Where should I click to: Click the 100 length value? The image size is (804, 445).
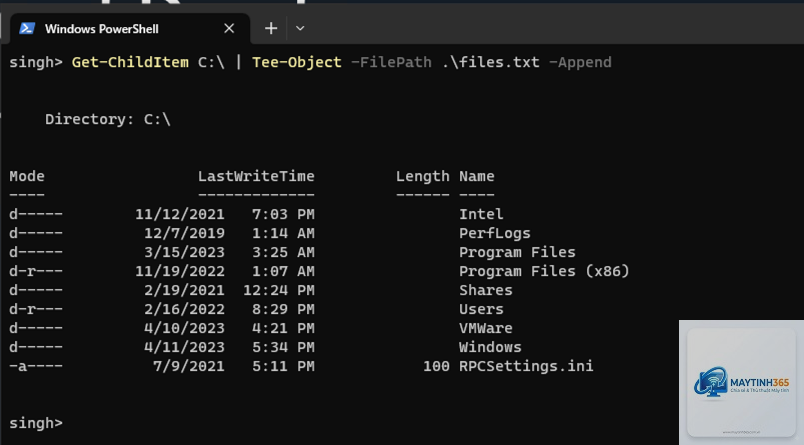(x=436, y=367)
